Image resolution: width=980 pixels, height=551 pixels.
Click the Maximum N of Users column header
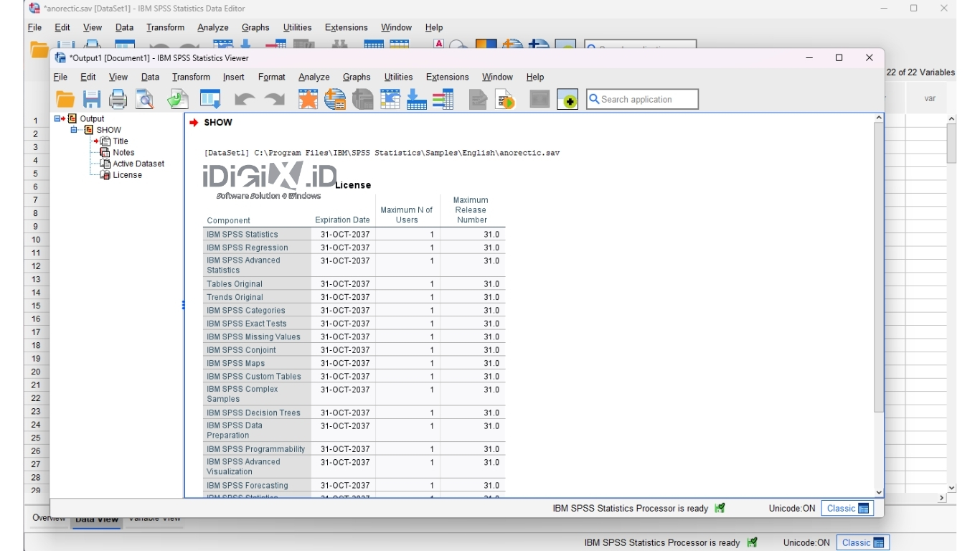pos(407,215)
